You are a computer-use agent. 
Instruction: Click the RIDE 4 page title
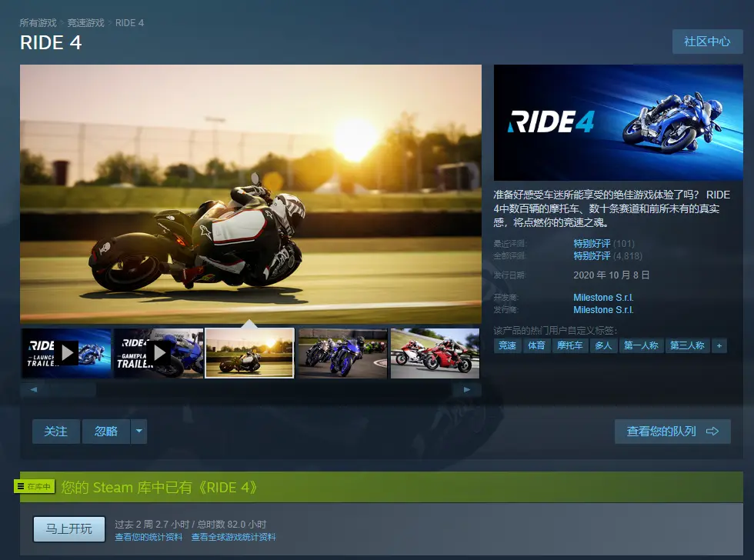[x=51, y=43]
